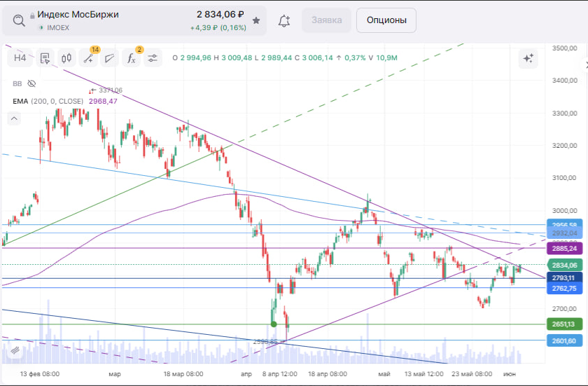Open the price alert bell icon
The width and height of the screenshot is (588, 386).
pos(283,21)
